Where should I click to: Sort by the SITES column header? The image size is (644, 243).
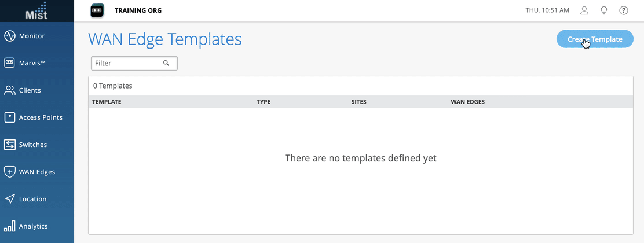(359, 102)
